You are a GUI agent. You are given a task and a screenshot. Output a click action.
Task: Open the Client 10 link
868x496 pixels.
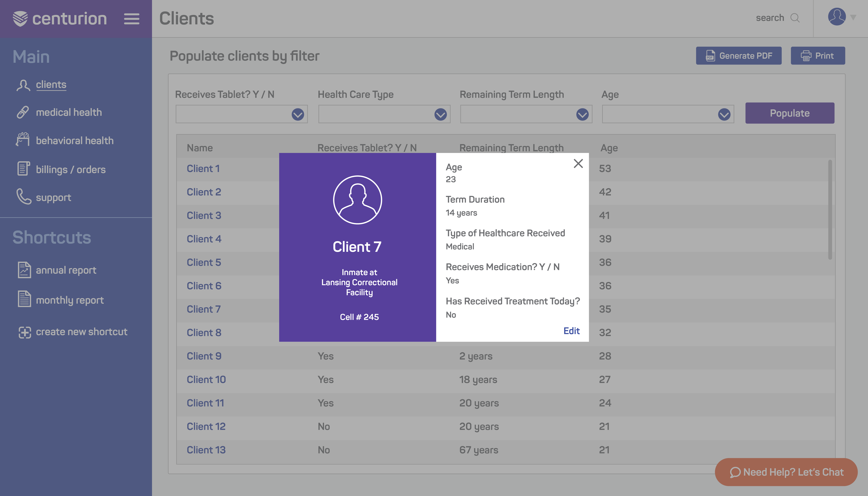(x=206, y=380)
